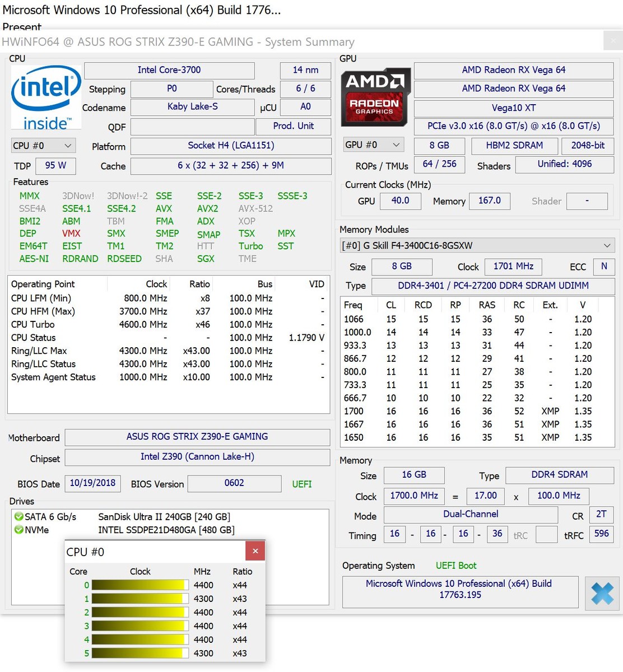The width and height of the screenshot is (623, 672).
Task: Click the NVMe drive status checkmark icon
Action: click(19, 530)
